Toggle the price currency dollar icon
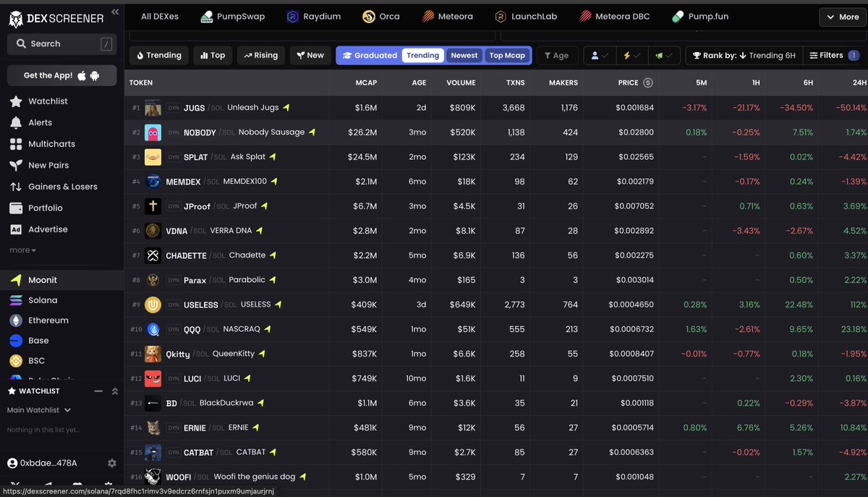Viewport: 868px width, 497px height. [x=648, y=82]
